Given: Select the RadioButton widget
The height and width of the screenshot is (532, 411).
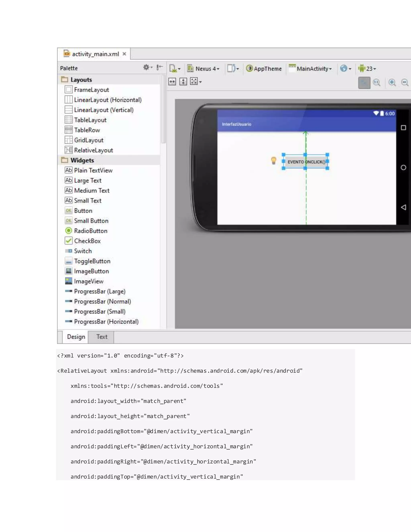Looking at the screenshot, I should (x=86, y=231).
